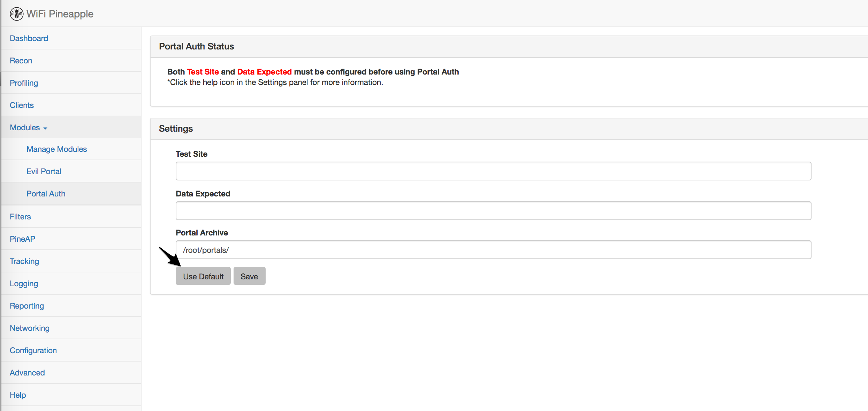Go to the Recon section
Screen dimensions: 868x411
[21, 61]
